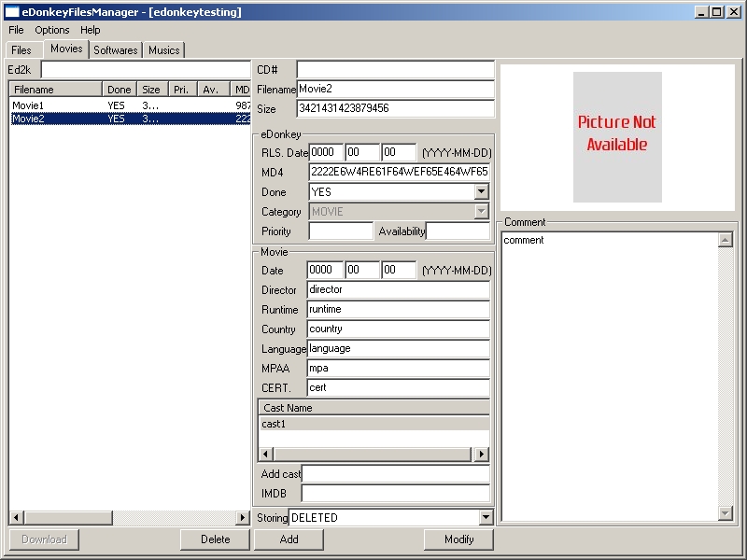Open the Options menu
This screenshot has width=747, height=560.
[x=52, y=30]
